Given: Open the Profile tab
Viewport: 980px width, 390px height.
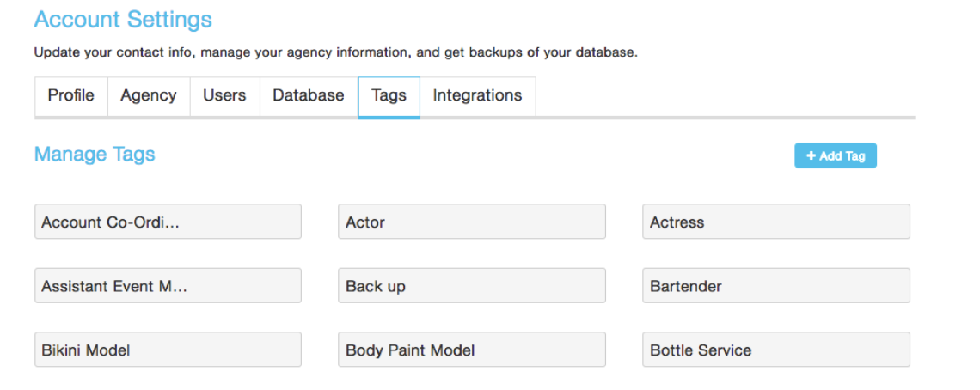Looking at the screenshot, I should point(70,96).
